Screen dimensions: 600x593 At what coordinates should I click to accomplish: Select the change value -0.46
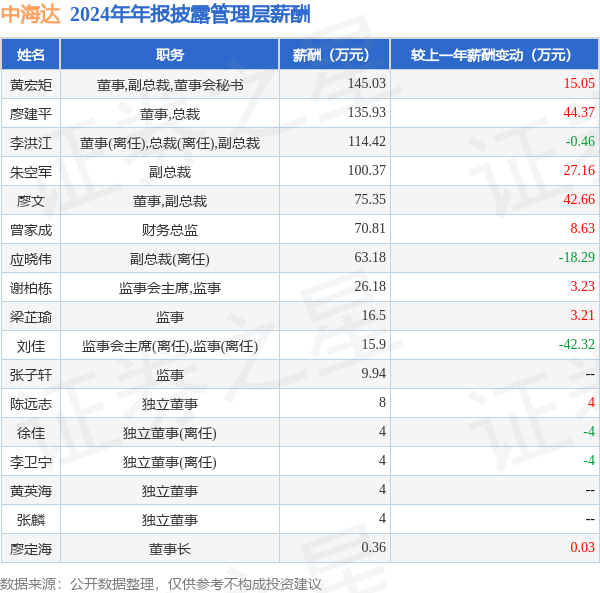click(x=580, y=142)
